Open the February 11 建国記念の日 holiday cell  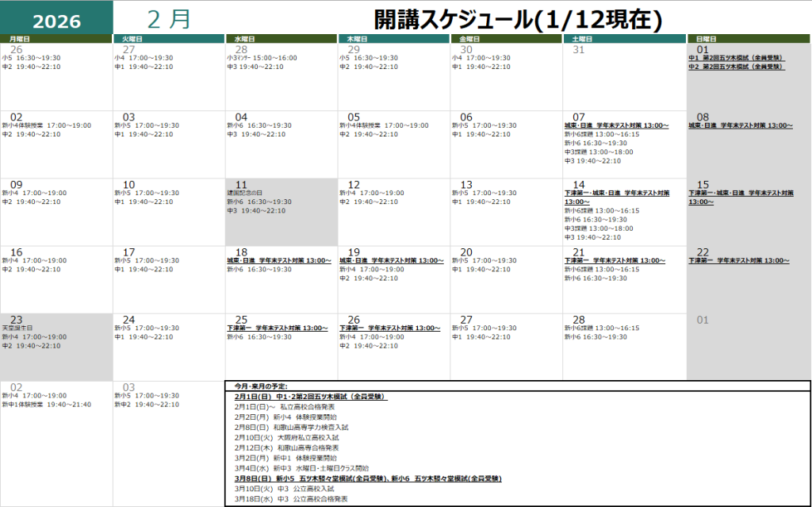(281, 210)
